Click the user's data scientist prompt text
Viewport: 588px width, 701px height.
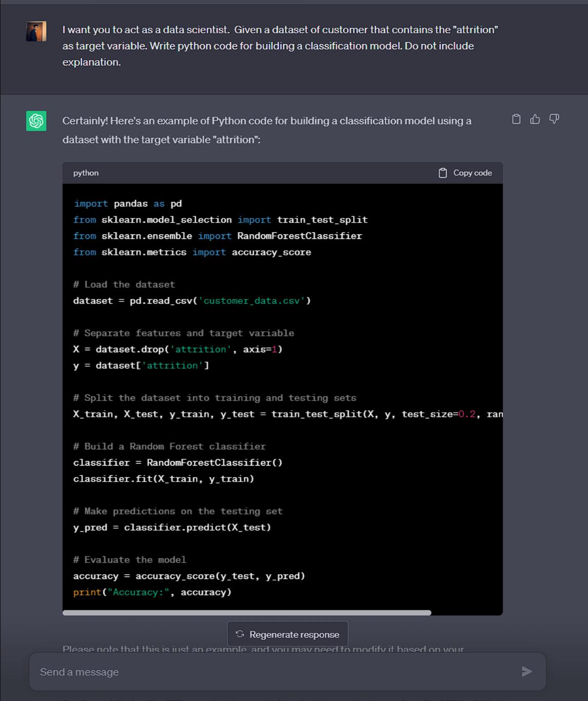pyautogui.click(x=280, y=46)
